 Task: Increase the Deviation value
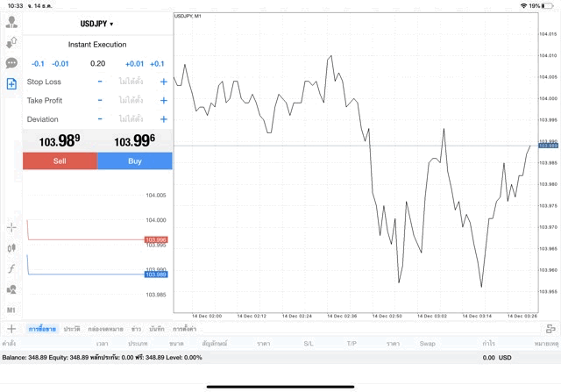[163, 119]
